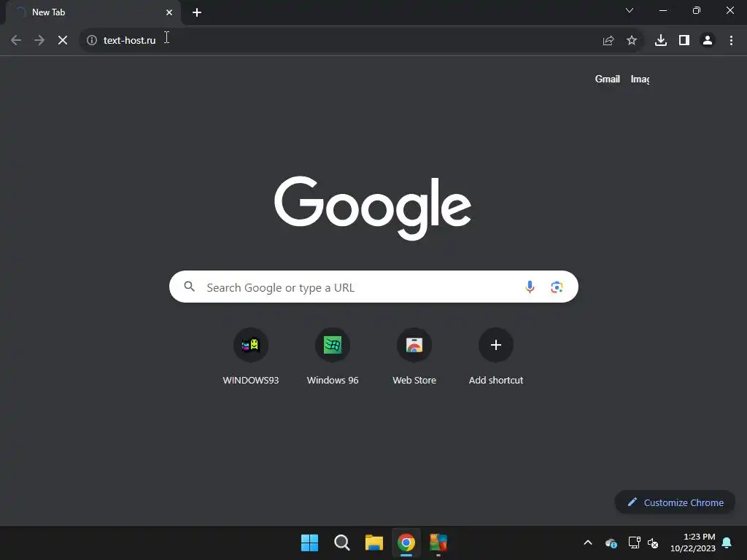Toggle the side panel
The height and width of the screenshot is (560, 747).
[x=684, y=41]
